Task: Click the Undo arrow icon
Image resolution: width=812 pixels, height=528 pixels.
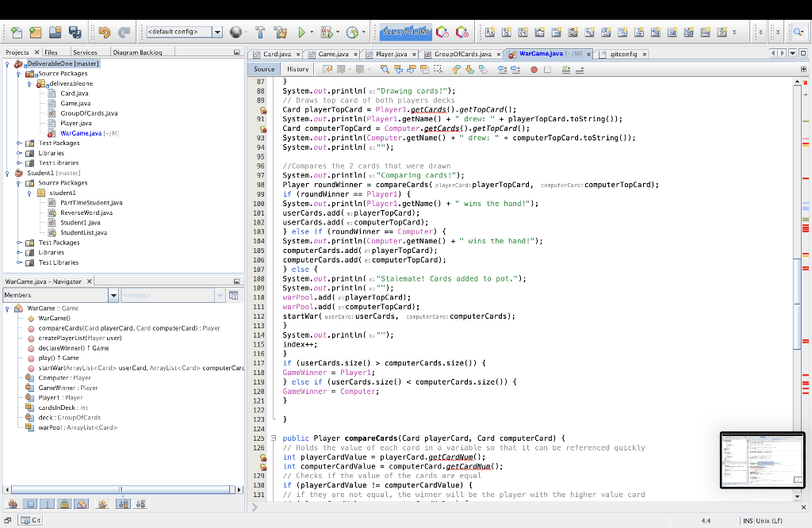Action: click(x=104, y=33)
